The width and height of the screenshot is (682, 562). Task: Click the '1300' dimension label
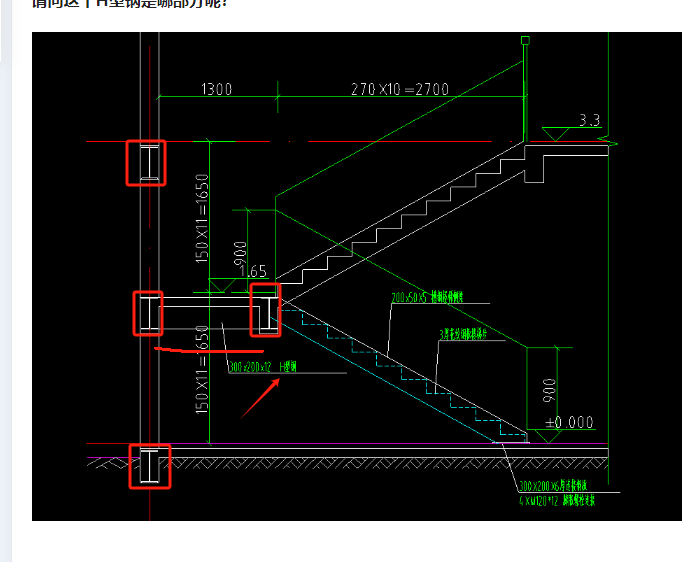click(217, 89)
